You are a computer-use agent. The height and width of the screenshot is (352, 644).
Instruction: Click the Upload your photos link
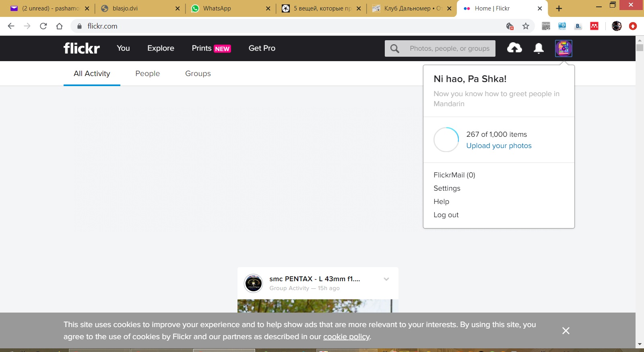499,146
